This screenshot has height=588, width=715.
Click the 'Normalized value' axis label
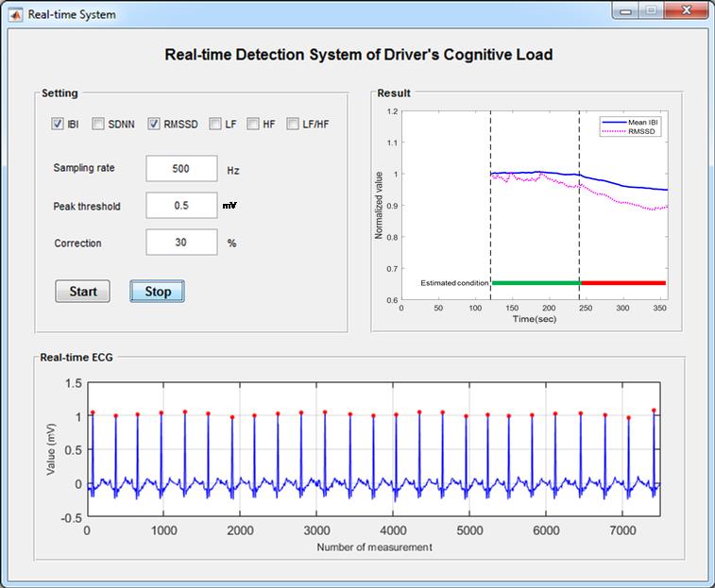(379, 205)
